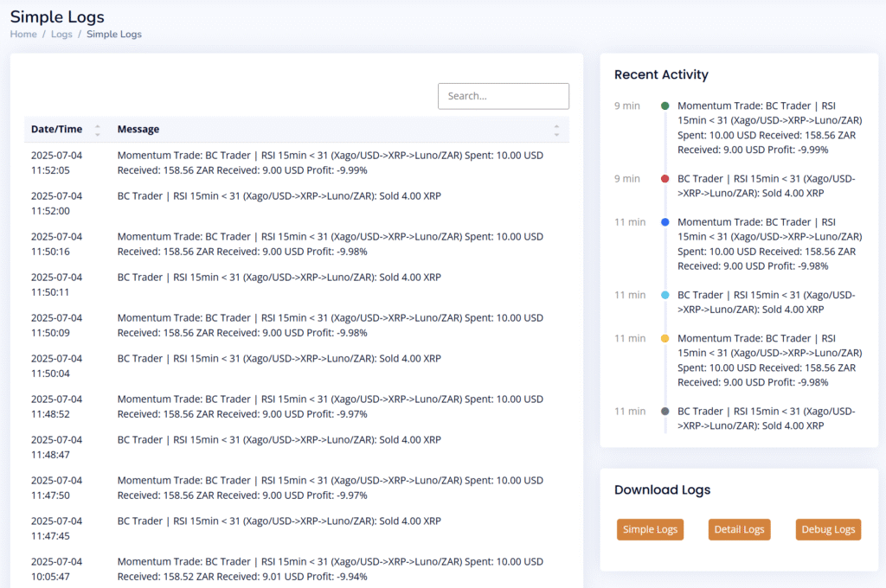
Task: Click log row with timestamp 10:05:47
Action: click(294, 568)
